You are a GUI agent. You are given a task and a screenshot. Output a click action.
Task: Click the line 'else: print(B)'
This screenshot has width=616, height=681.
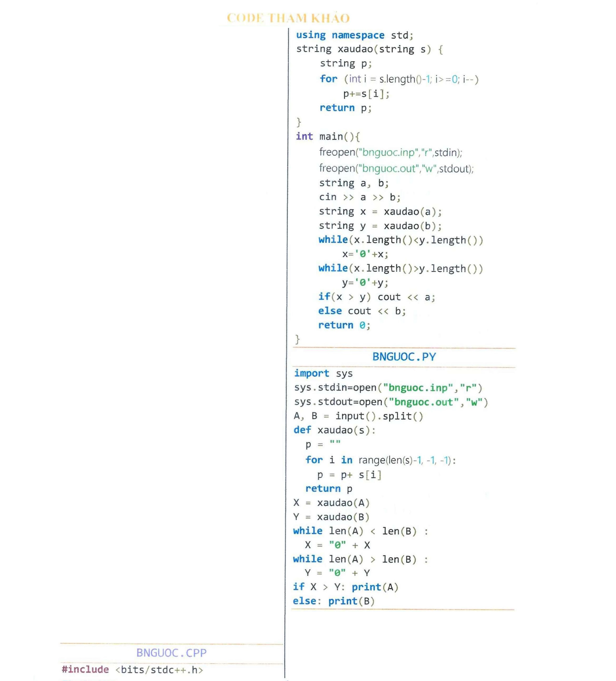[334, 601]
